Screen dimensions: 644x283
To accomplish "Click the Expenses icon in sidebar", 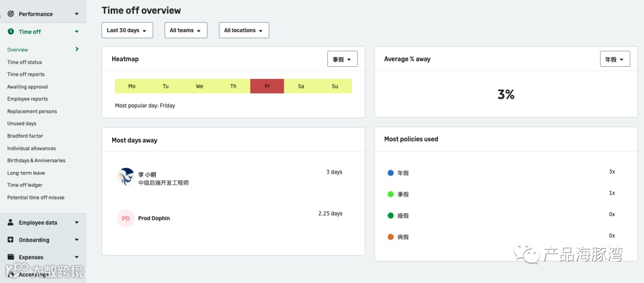I will pyautogui.click(x=11, y=257).
